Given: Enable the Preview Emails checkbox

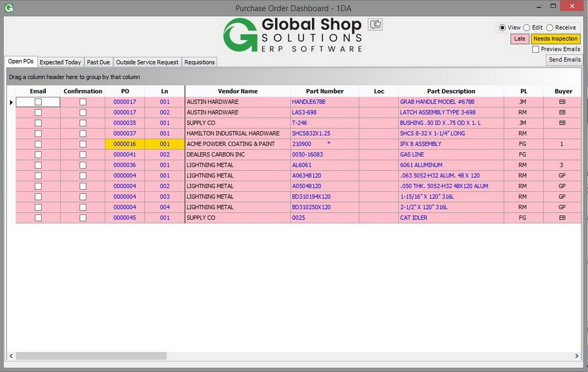Looking at the screenshot, I should (535, 49).
